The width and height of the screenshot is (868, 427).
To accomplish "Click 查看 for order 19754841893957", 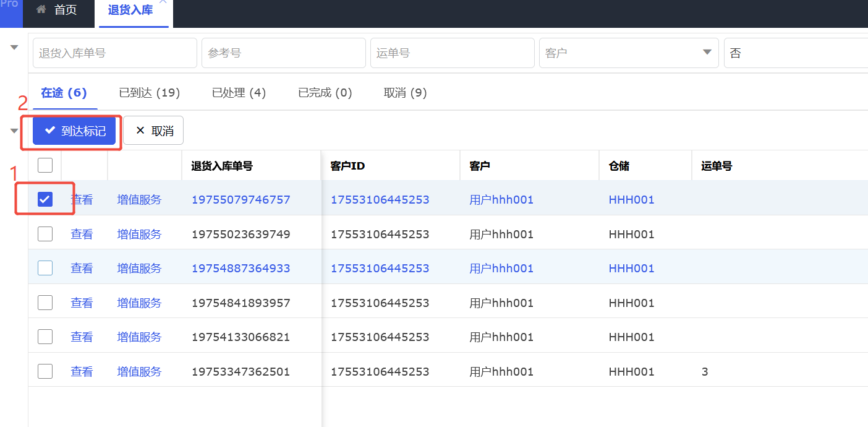I will [82, 303].
